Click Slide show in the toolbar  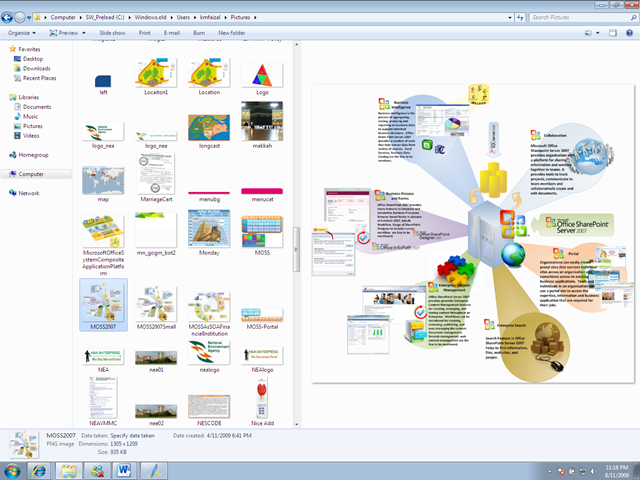[x=112, y=33]
